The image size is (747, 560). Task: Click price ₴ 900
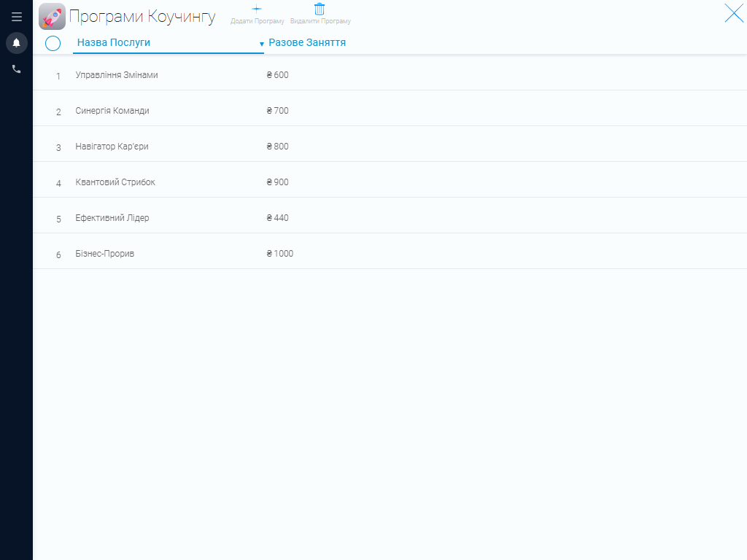277,182
